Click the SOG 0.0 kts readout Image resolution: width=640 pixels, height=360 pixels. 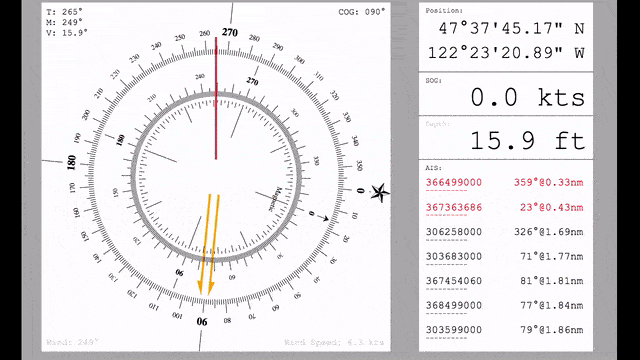tap(527, 98)
